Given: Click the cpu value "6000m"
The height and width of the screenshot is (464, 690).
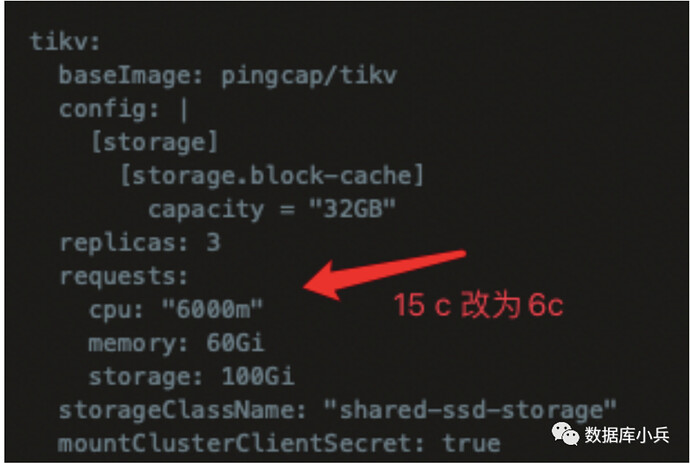Looking at the screenshot, I should [212, 309].
